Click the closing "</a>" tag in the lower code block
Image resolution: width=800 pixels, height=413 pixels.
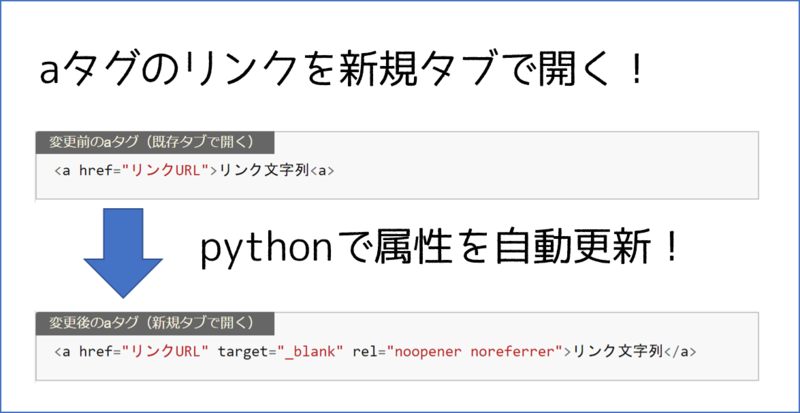tap(680, 352)
